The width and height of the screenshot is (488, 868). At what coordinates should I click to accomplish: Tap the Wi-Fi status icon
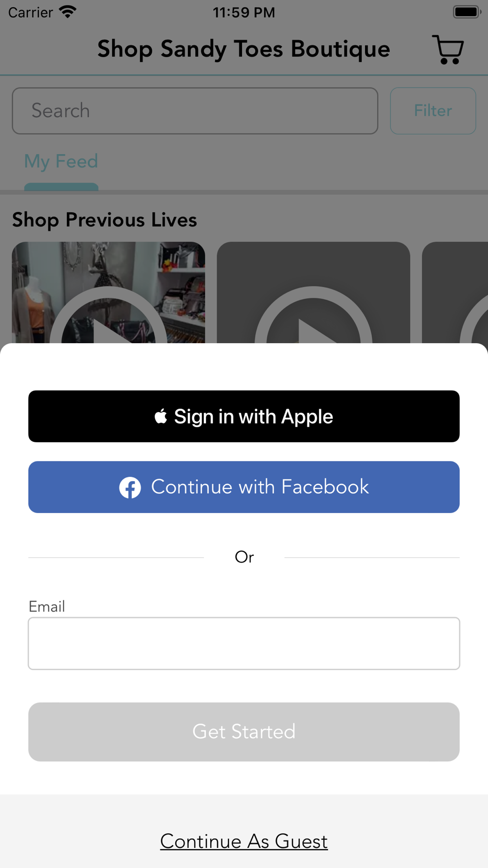tap(68, 12)
